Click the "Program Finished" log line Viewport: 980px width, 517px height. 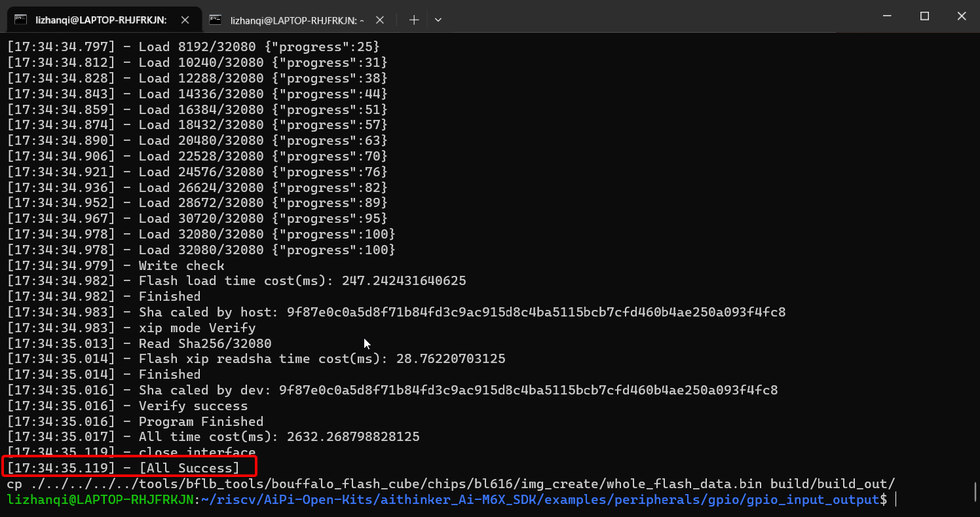[135, 421]
